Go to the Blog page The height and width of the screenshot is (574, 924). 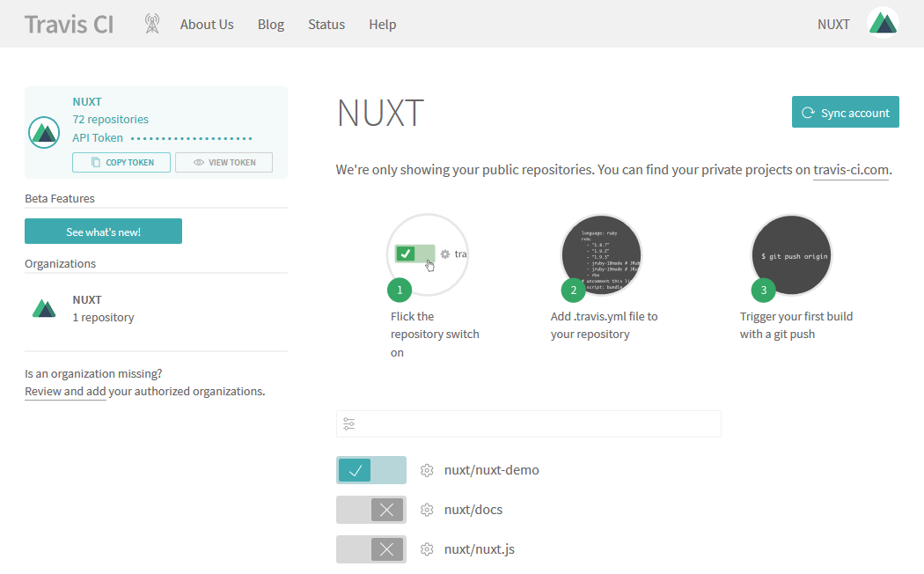tap(271, 25)
